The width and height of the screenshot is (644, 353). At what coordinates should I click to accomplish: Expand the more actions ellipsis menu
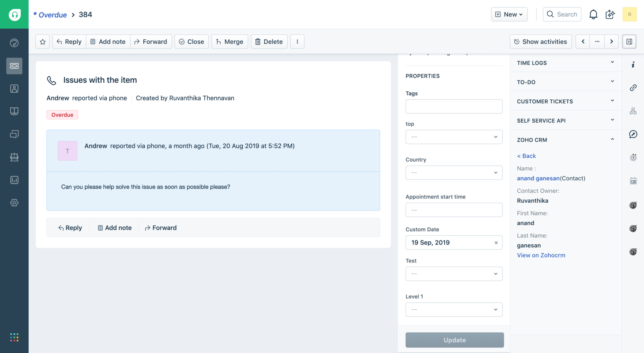297,42
